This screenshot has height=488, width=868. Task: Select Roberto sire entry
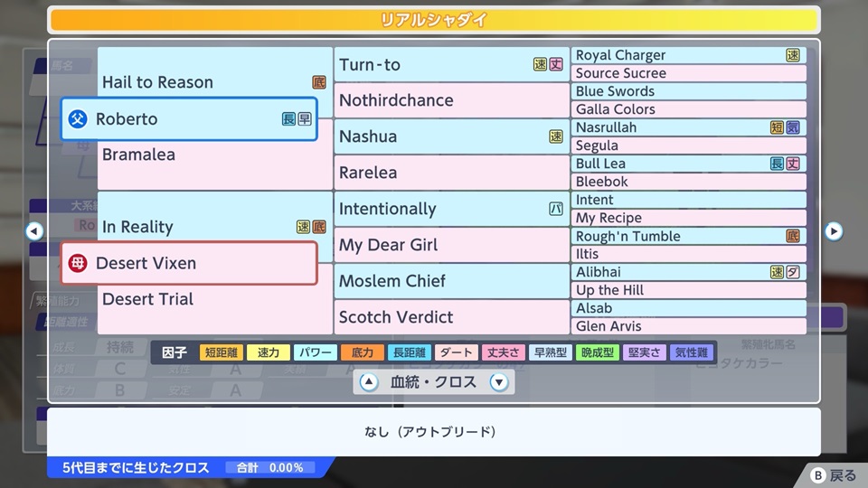(189, 119)
